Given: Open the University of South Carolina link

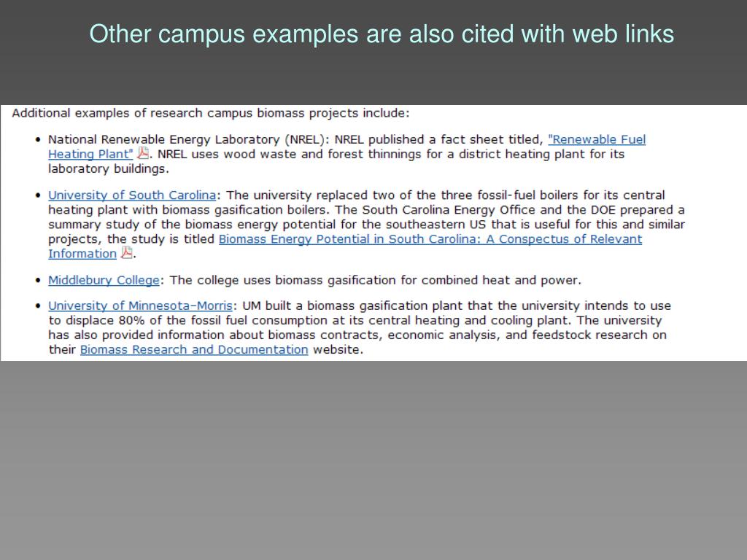Looking at the screenshot, I should (x=132, y=195).
